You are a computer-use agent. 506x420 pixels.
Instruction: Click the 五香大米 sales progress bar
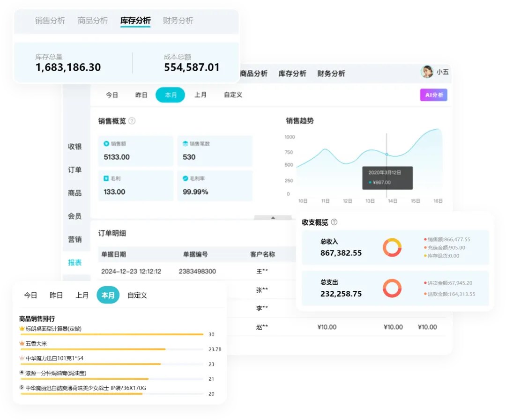(x=112, y=349)
